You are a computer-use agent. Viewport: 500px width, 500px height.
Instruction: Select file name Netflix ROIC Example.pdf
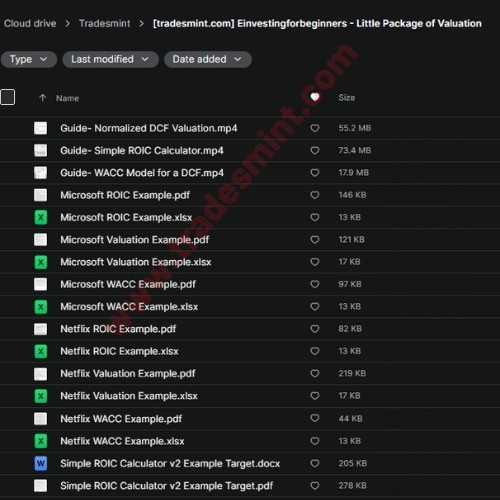[118, 329]
